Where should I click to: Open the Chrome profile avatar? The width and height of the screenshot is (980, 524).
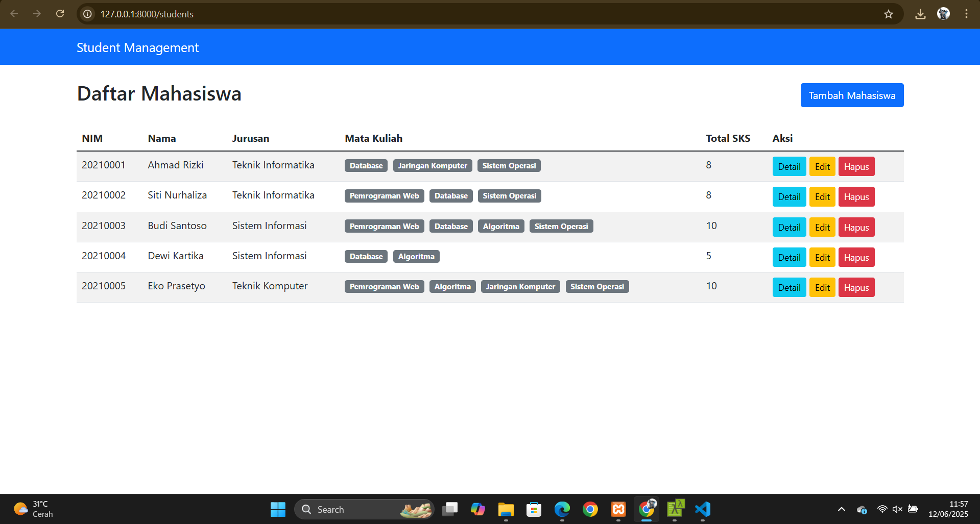943,14
